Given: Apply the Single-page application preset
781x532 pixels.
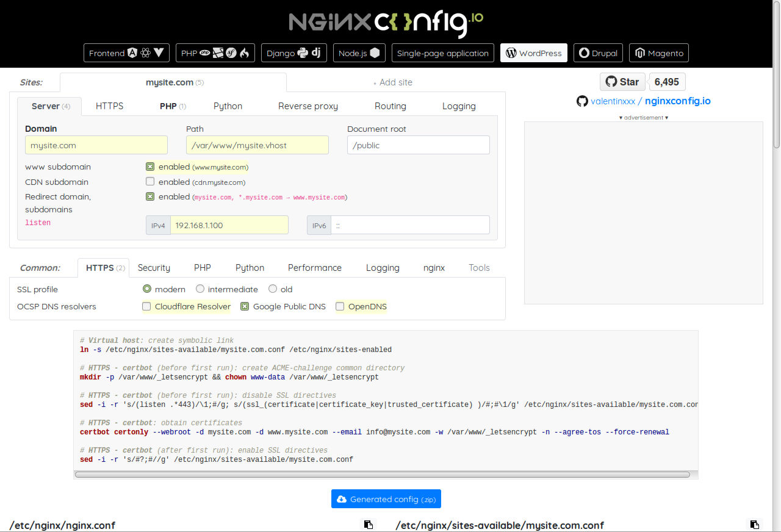Looking at the screenshot, I should point(443,53).
